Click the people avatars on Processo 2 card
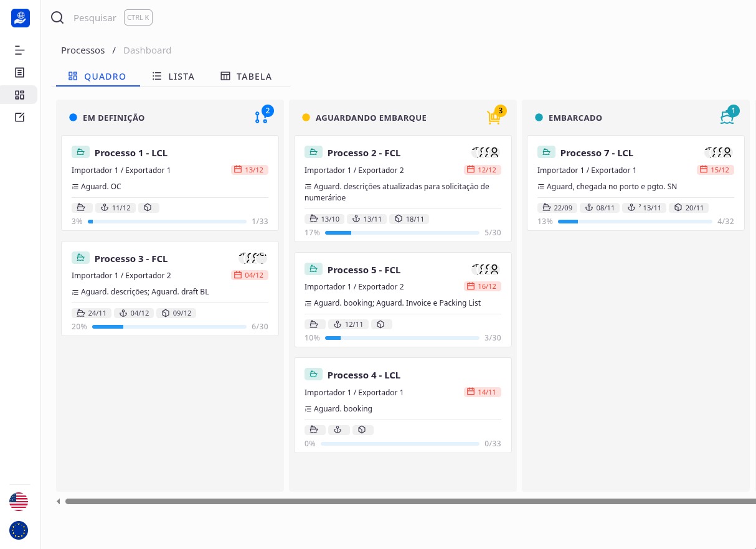The width and height of the screenshot is (756, 549). pos(486,152)
